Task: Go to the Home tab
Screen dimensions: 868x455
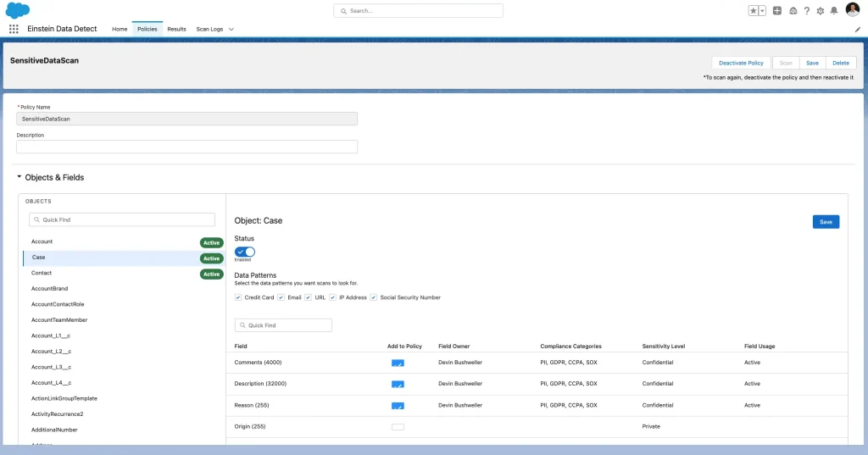Action: [x=120, y=29]
